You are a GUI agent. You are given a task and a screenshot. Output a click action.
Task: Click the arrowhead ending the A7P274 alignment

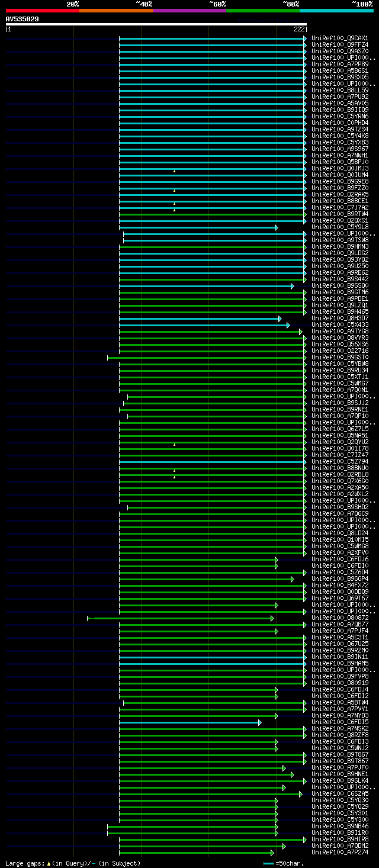tap(272, 853)
